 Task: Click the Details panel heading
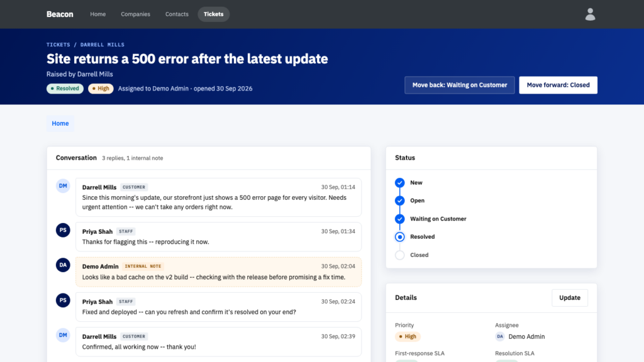coord(406,298)
